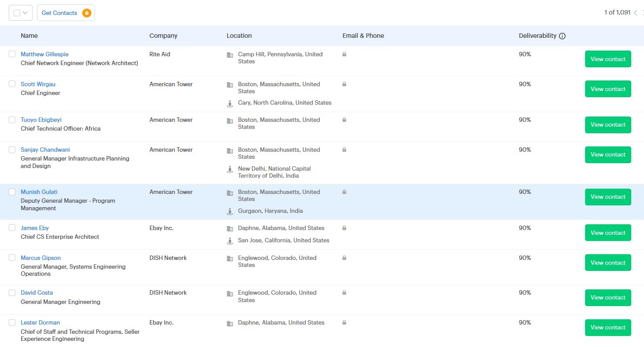Screen dimensions: 644x347
Task: Click lock icon in Lester Dorman's email column
Action: (344, 322)
